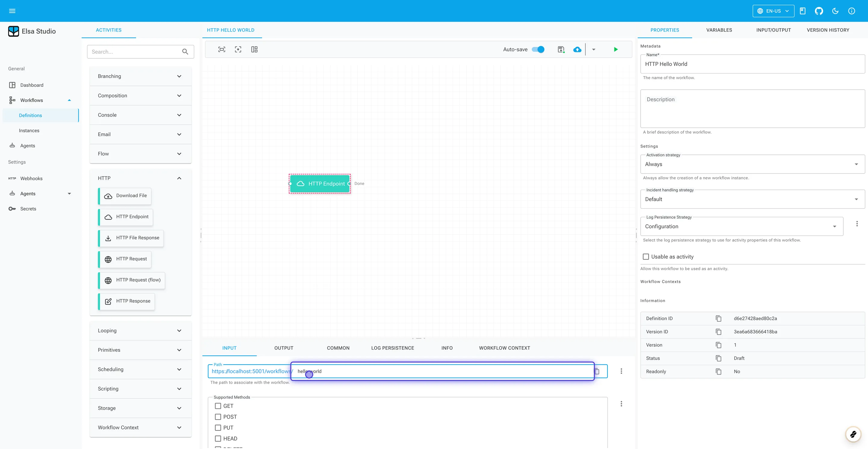This screenshot has width=868, height=449.
Task: Switch to dark mode moon icon
Action: tap(835, 11)
